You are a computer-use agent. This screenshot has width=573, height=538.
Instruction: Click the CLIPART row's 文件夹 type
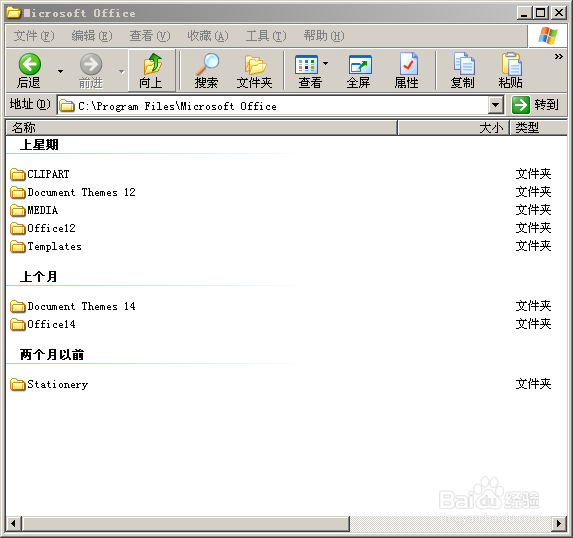tap(533, 174)
